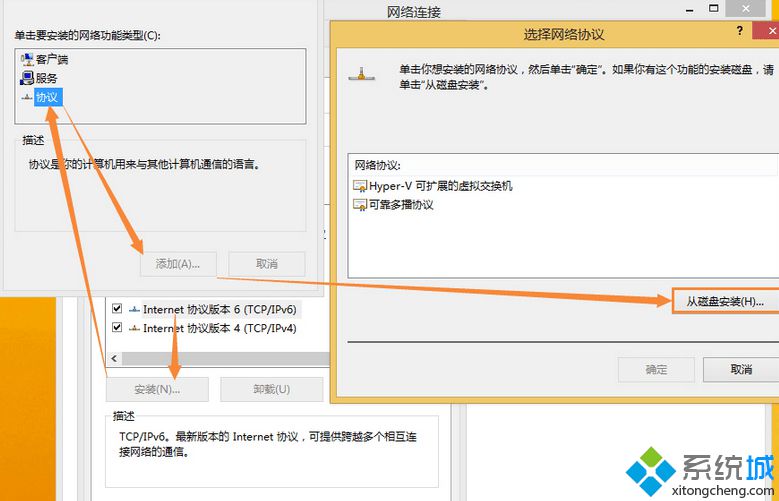The height and width of the screenshot is (501, 779).
Task: Select Internet 协议版本 6 (TCP/IPv6) item
Action: [x=220, y=310]
